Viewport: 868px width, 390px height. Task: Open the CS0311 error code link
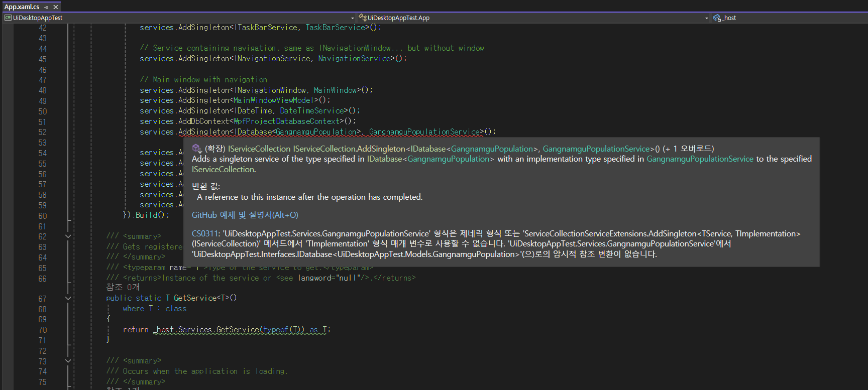click(205, 233)
